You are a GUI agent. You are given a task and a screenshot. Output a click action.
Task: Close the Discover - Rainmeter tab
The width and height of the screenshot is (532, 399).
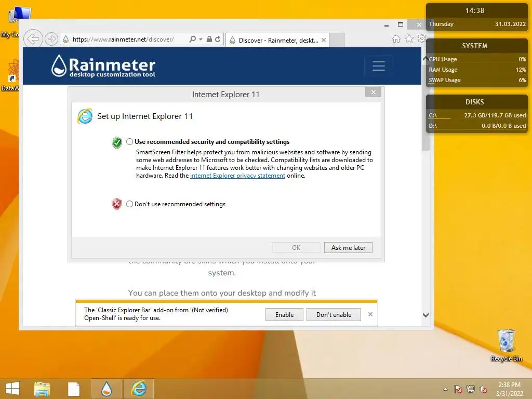(x=324, y=40)
